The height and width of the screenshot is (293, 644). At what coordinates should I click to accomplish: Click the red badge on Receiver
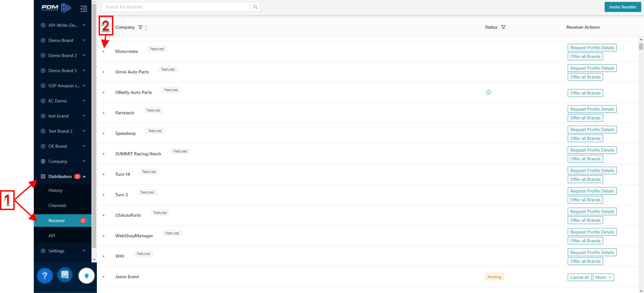[83, 221]
